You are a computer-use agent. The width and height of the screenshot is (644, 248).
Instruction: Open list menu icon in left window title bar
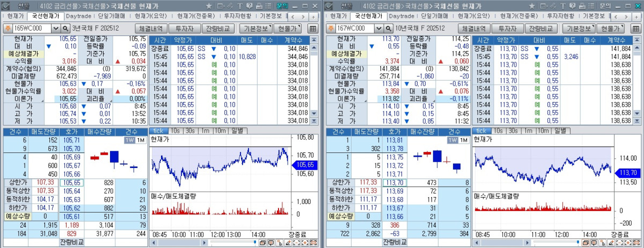268,6
